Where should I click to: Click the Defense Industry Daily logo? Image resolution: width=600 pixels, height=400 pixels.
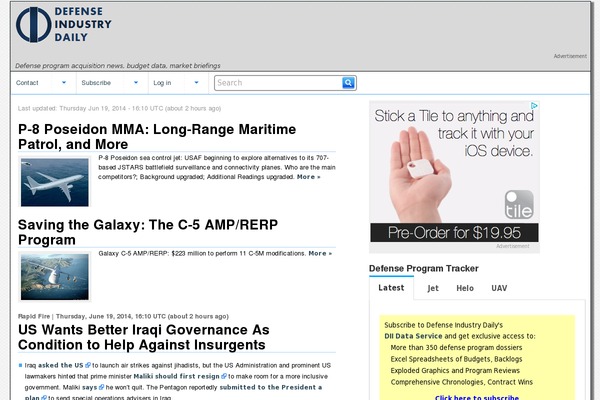[x=64, y=24]
